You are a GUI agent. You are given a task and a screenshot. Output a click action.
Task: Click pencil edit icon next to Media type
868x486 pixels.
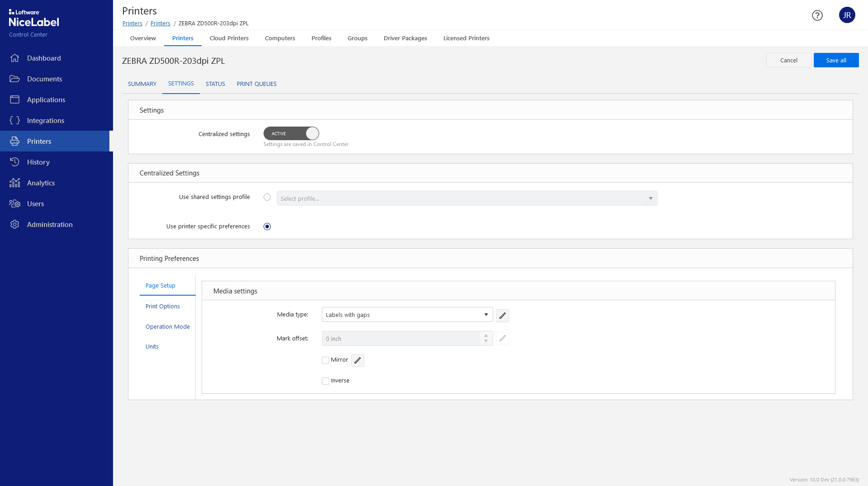coord(502,316)
